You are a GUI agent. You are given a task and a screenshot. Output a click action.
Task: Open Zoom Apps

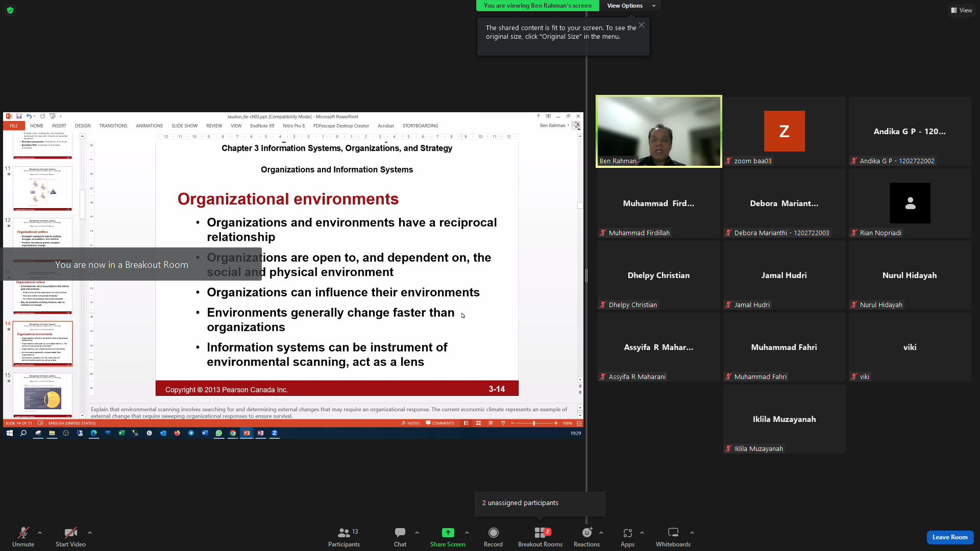coord(627,537)
